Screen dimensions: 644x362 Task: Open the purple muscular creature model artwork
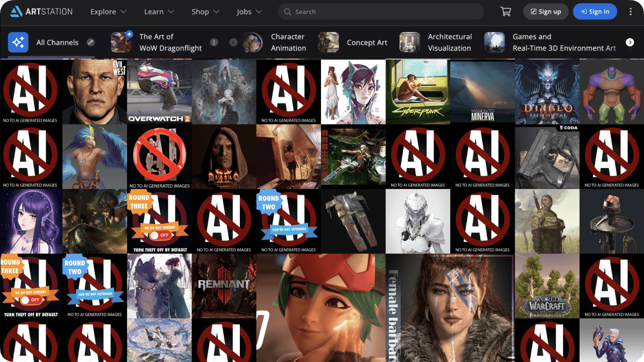[x=612, y=92]
